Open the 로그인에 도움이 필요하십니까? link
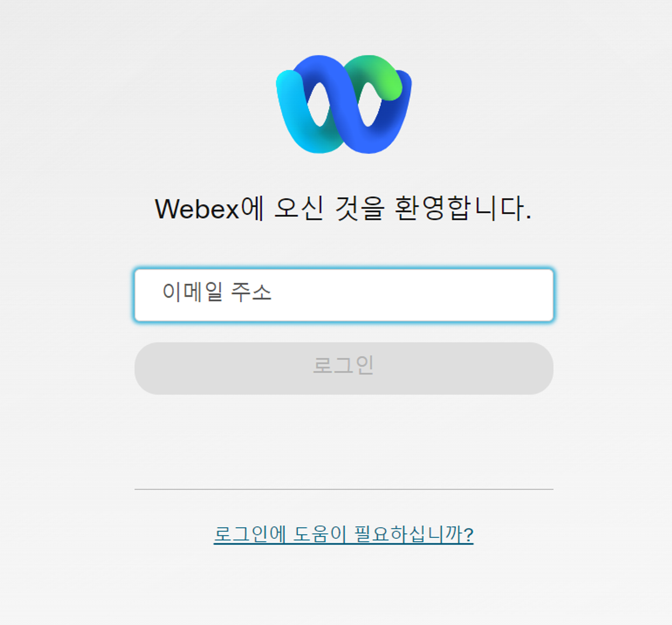This screenshot has height=625, width=672. pos(343,535)
